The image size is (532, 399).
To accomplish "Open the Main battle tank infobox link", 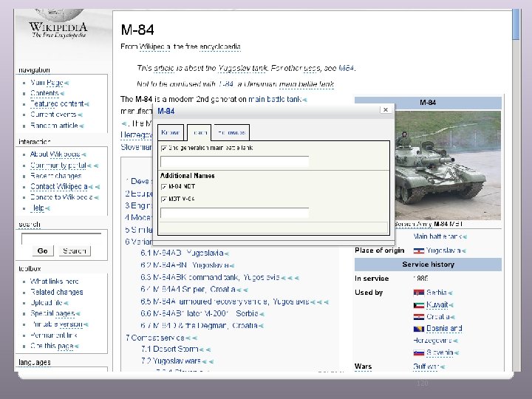I will [437, 236].
